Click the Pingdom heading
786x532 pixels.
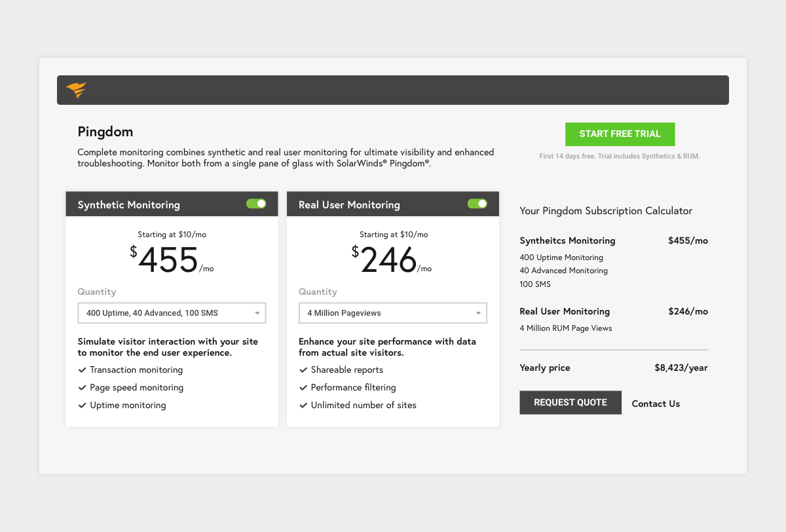point(105,132)
